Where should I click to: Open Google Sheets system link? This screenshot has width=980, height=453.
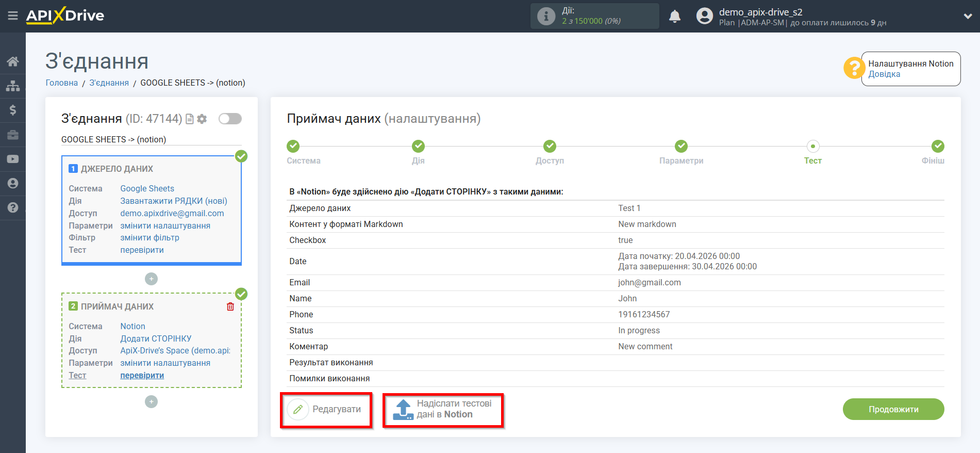[x=147, y=189]
